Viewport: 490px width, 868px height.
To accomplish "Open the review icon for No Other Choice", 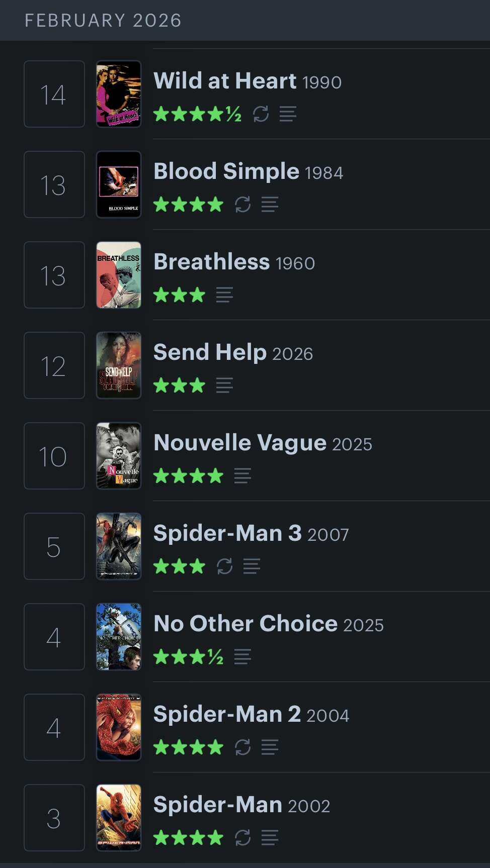I will pyautogui.click(x=242, y=657).
